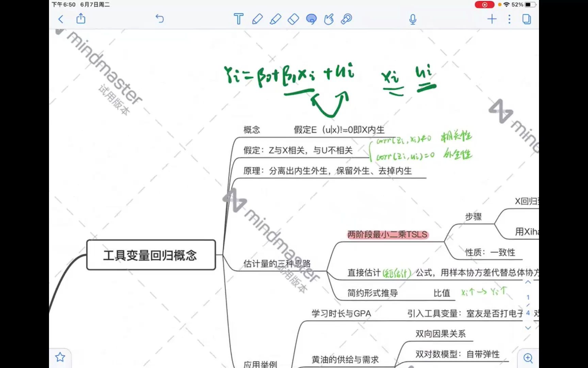This screenshot has height=368, width=588.
Task: Select the 直接估计 node
Action: (364, 273)
